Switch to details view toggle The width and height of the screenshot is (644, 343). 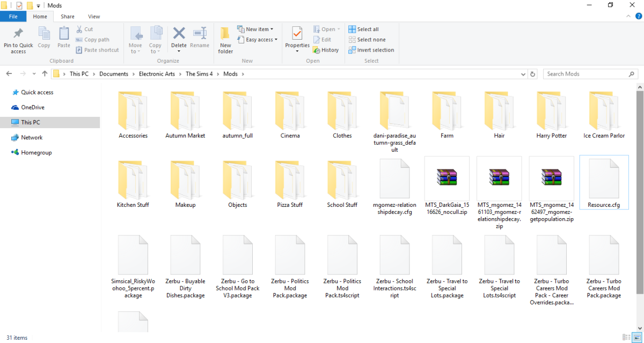click(626, 338)
